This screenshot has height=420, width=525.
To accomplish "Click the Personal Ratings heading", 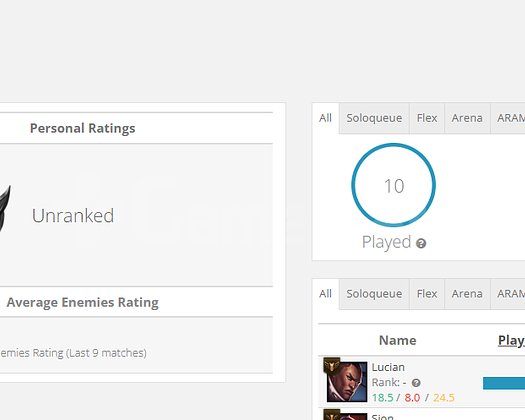I will tap(82, 128).
